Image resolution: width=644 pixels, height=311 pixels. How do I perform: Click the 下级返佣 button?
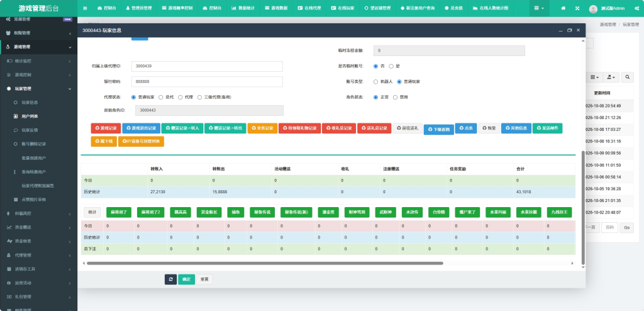[438, 130]
